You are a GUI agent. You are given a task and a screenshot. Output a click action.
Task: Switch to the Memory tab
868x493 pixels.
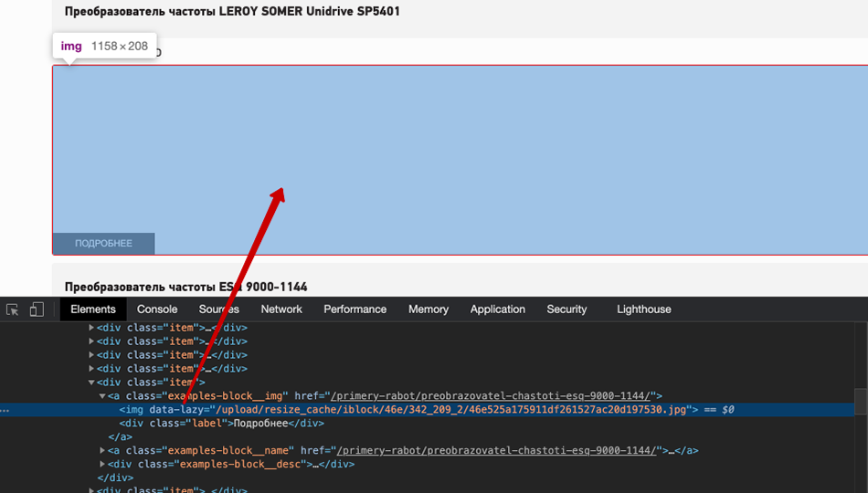429,309
